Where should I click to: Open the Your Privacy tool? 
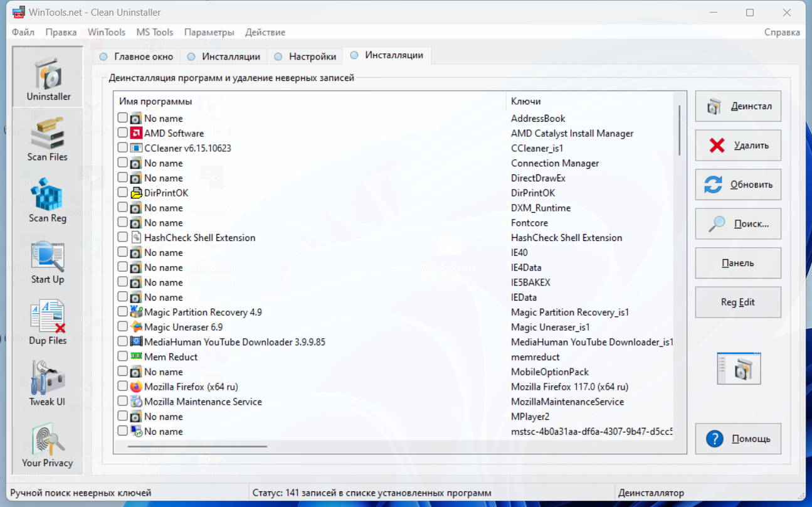(48, 444)
